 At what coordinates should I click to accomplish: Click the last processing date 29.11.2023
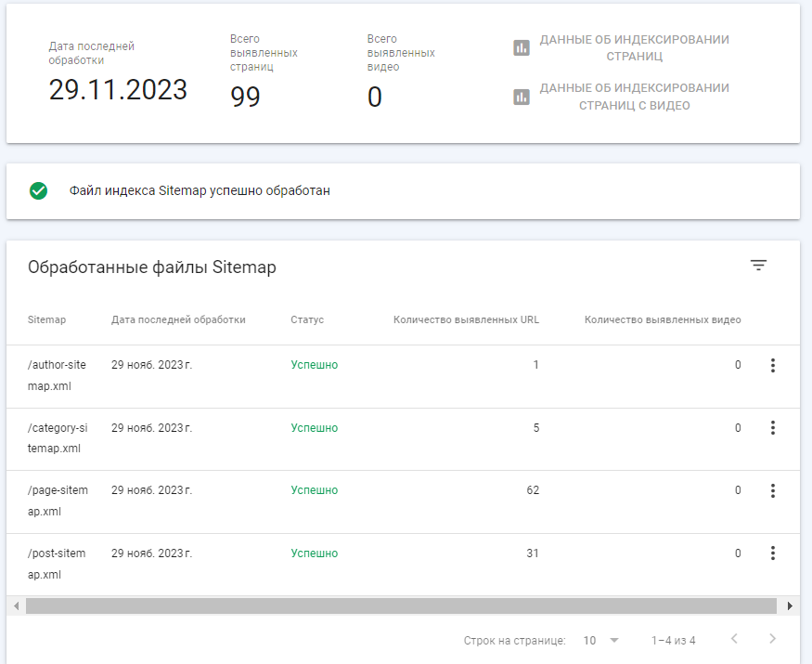click(x=118, y=90)
